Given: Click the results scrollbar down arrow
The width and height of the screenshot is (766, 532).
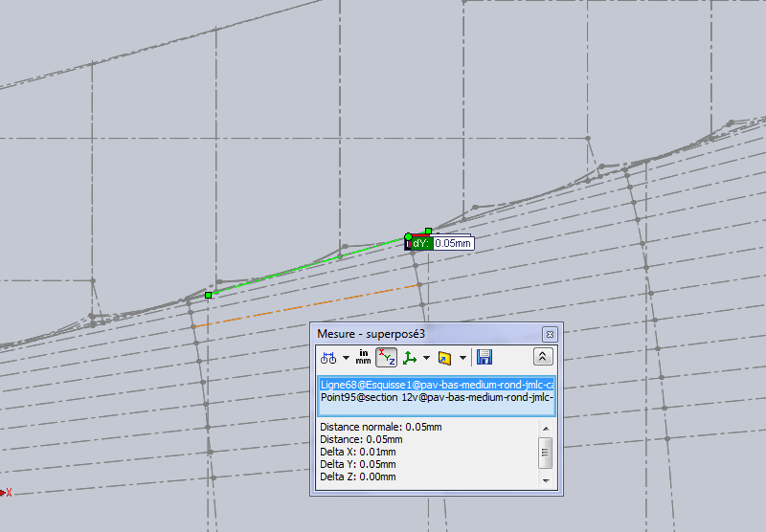Looking at the screenshot, I should click(x=546, y=480).
